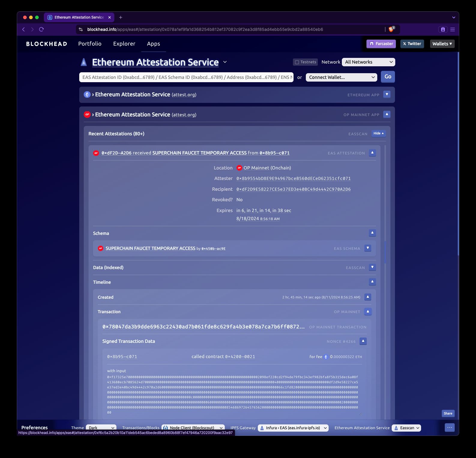Open the IPFS Gateway Infura dropdown

[x=293, y=428]
